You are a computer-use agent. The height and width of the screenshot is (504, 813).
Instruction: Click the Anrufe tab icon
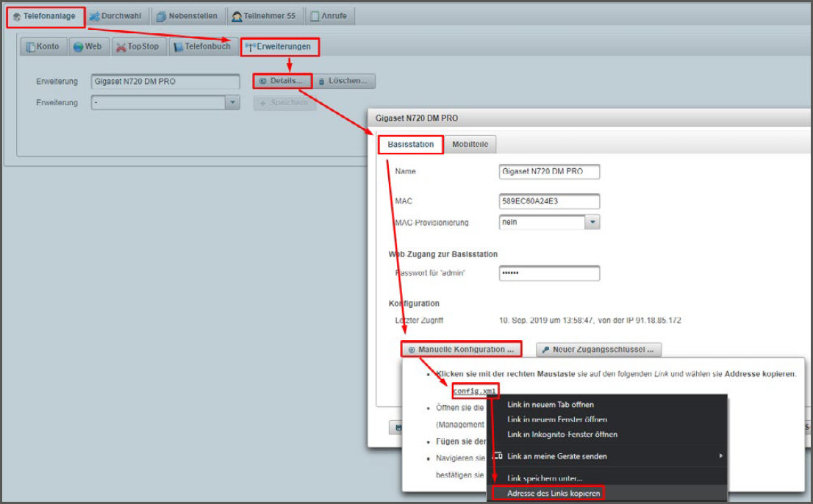(x=314, y=17)
